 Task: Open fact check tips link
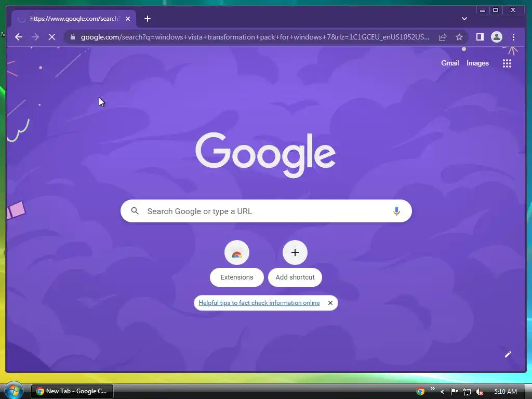click(259, 303)
